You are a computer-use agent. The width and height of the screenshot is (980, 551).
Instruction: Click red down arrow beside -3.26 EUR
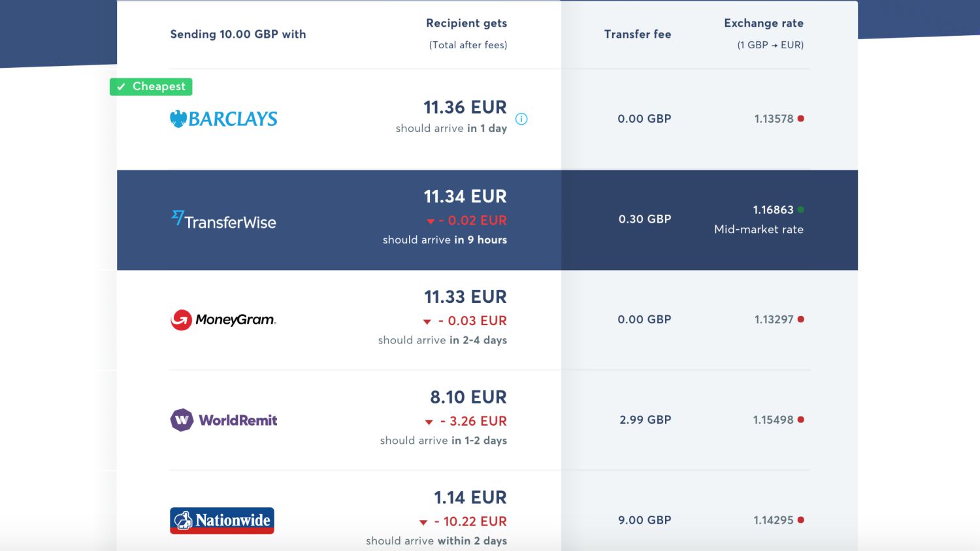pos(429,422)
